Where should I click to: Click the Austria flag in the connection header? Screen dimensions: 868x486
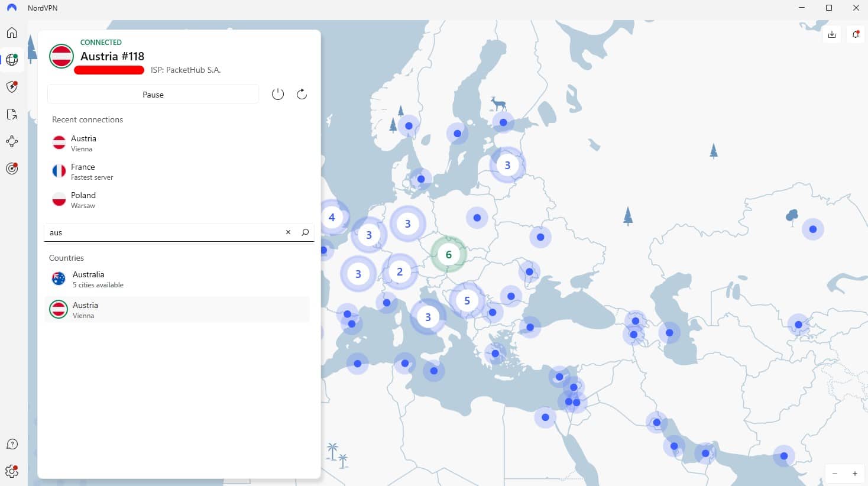click(61, 56)
